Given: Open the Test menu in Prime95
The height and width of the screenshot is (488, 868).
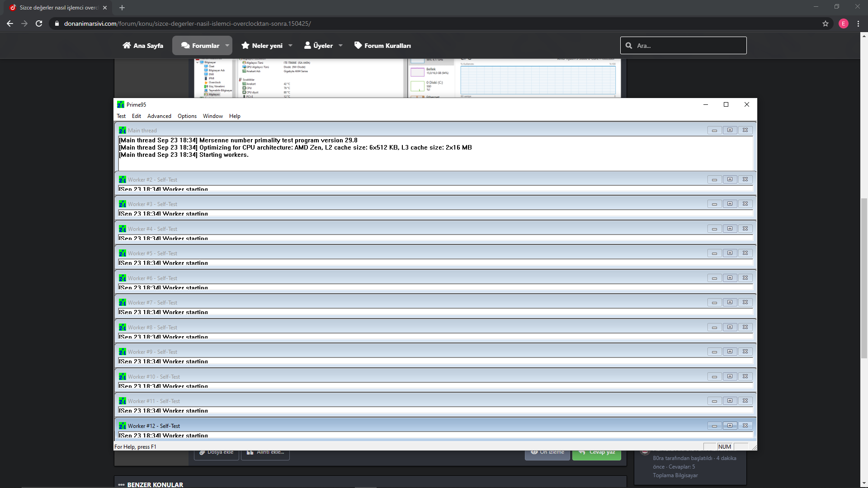Looking at the screenshot, I should 121,116.
